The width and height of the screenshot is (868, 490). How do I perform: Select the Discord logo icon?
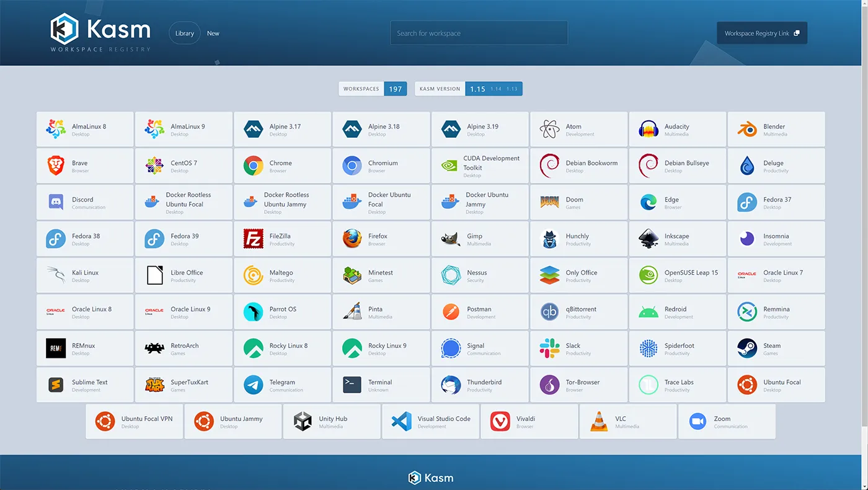(x=56, y=202)
